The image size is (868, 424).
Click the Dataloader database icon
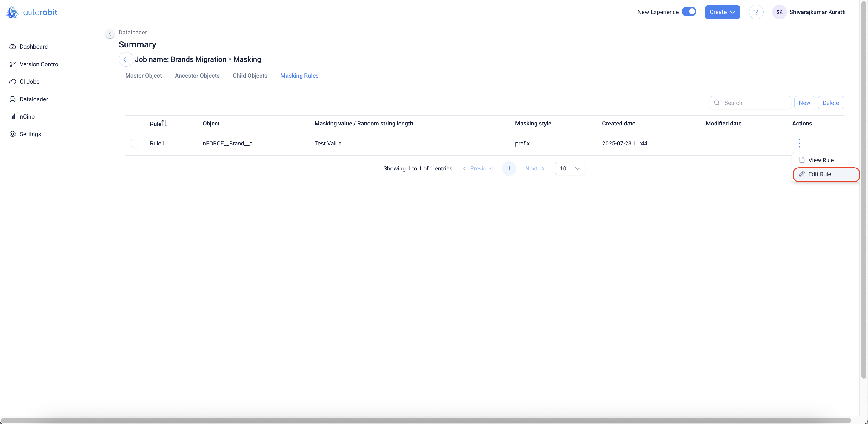[x=13, y=99]
